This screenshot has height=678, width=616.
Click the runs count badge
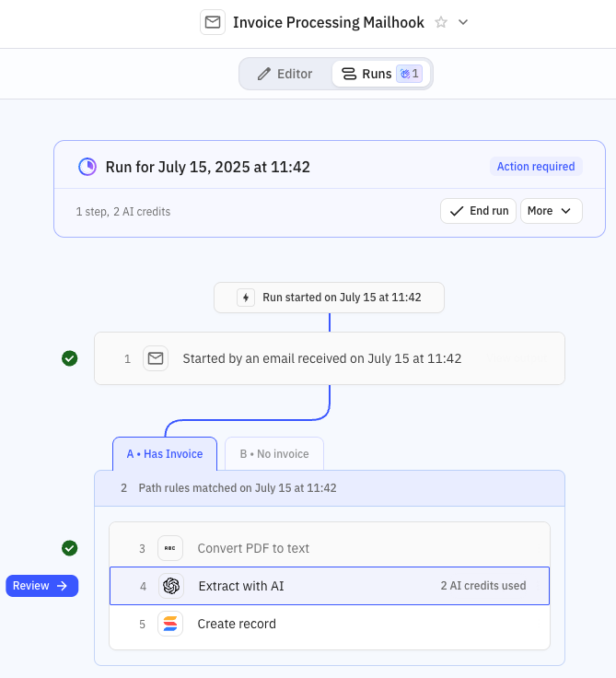pos(409,74)
